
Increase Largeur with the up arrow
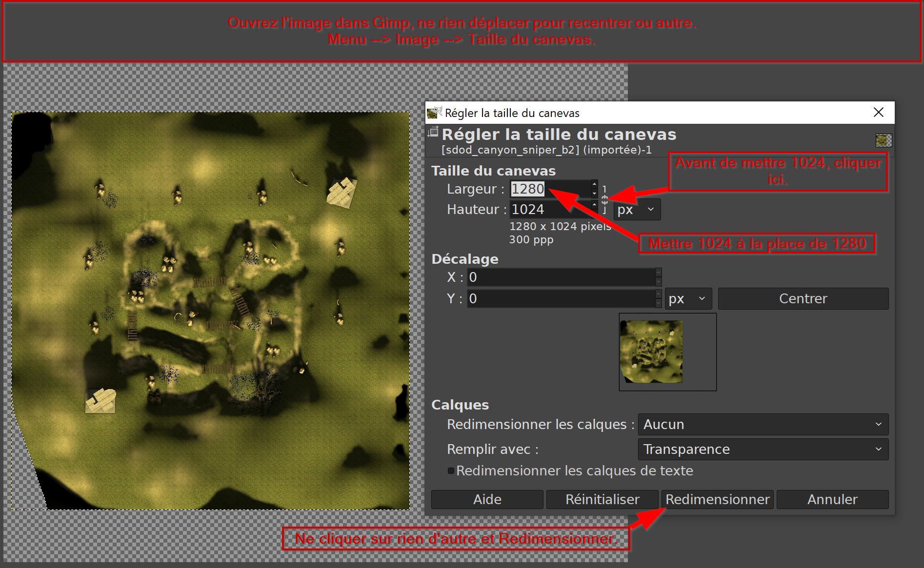[x=594, y=184]
